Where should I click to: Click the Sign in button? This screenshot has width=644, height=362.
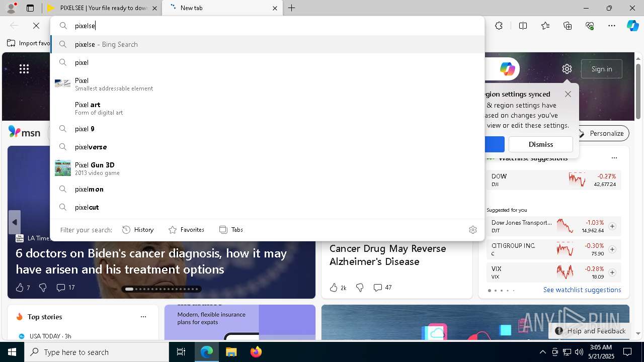pos(602,69)
